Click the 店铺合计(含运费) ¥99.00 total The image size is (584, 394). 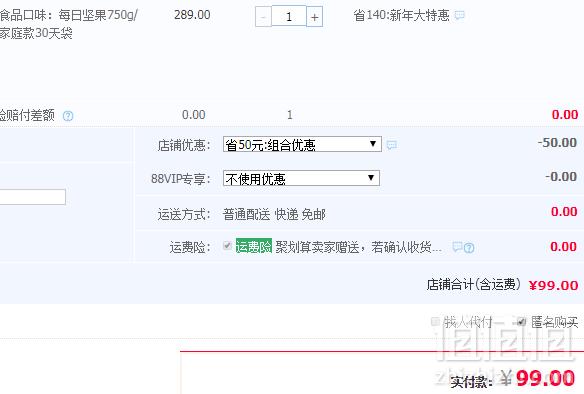pyautogui.click(x=502, y=285)
